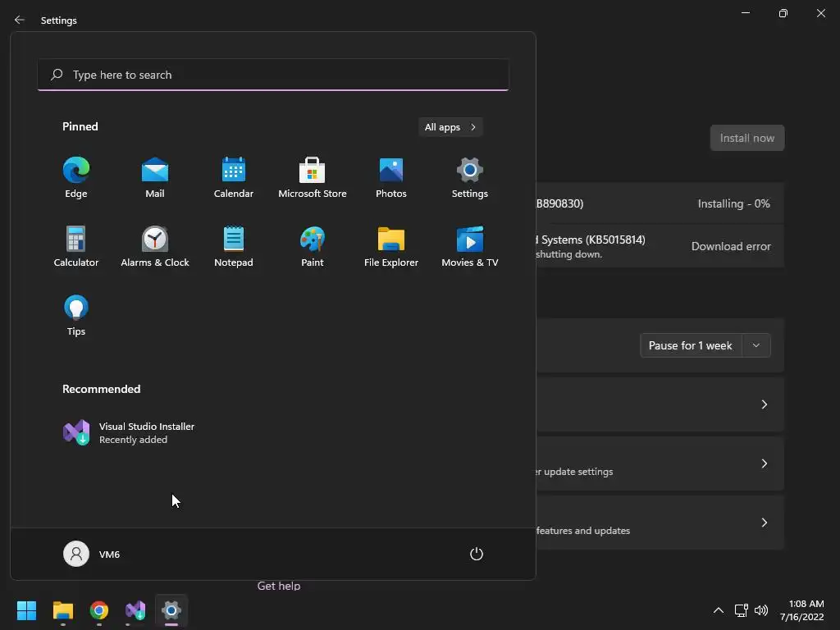This screenshot has width=840, height=630.
Task: Open Alarms & Clock
Action: point(155,246)
